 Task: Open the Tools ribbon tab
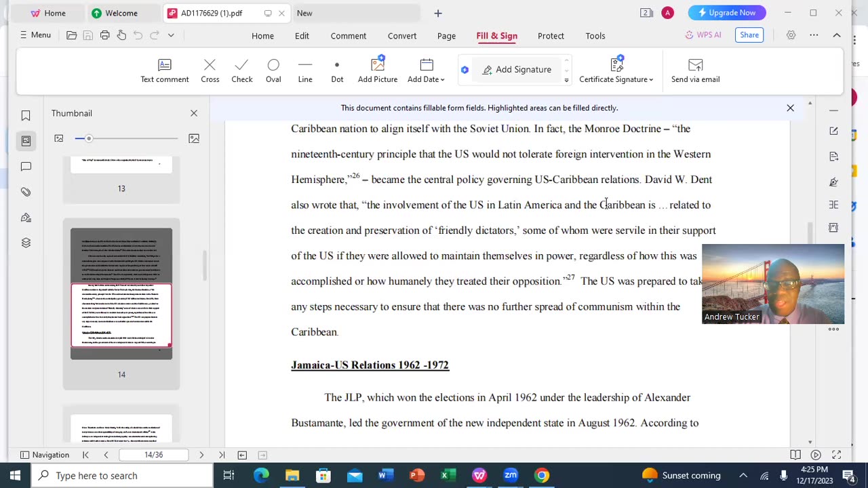(x=595, y=36)
